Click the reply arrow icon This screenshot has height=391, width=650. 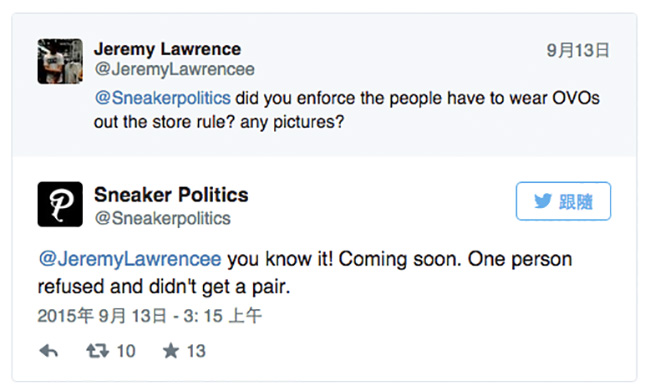49,351
